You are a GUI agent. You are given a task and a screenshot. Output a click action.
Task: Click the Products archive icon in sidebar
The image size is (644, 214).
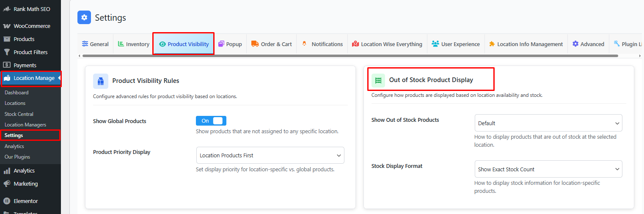[7, 39]
